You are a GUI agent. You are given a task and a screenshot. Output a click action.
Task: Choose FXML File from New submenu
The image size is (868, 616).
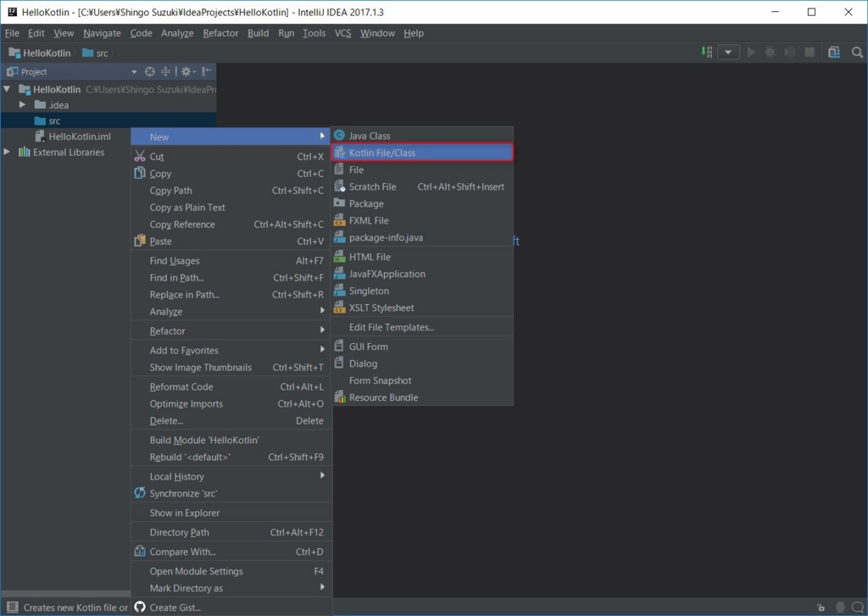pos(422,220)
